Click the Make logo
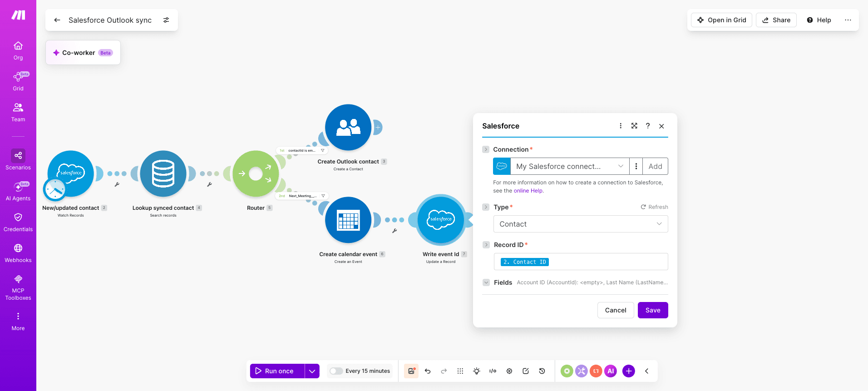The height and width of the screenshot is (391, 868). [x=18, y=15]
